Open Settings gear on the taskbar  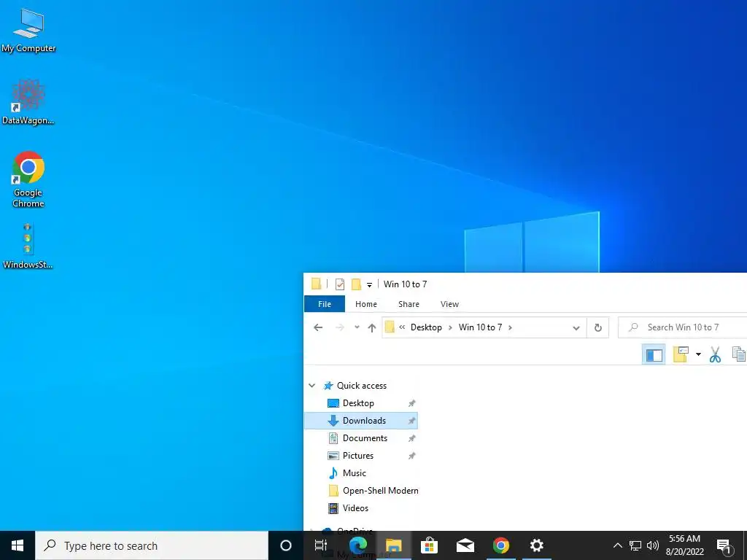pyautogui.click(x=537, y=545)
